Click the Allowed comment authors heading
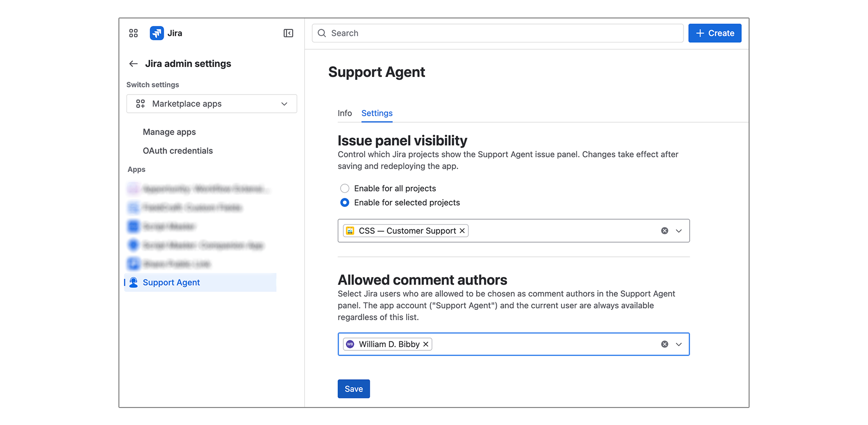Screen dimensions: 868x425 pyautogui.click(x=422, y=280)
